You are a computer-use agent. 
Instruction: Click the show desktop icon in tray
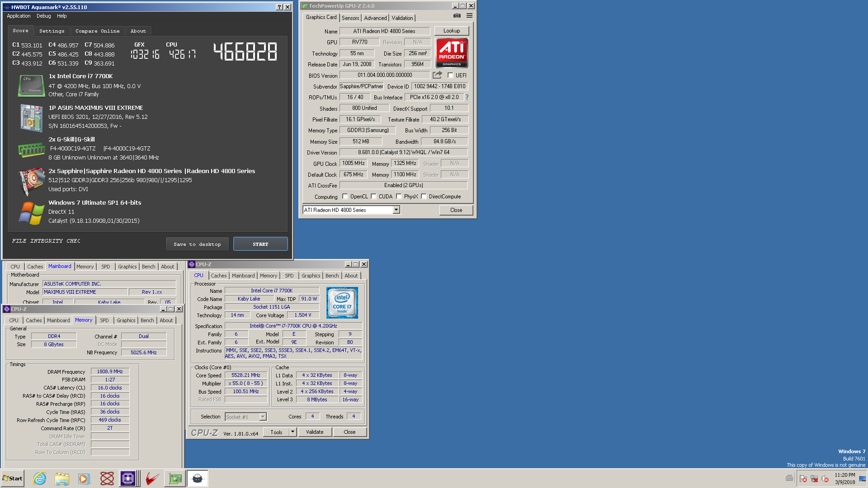tap(863, 479)
